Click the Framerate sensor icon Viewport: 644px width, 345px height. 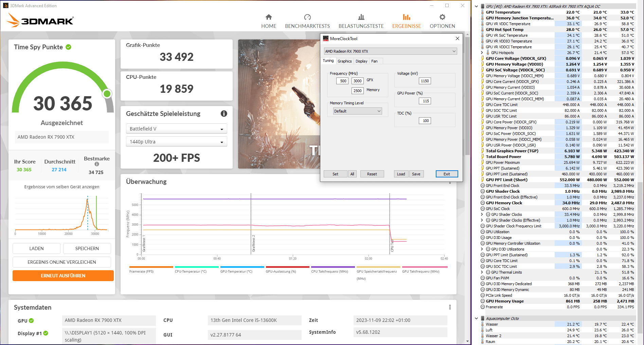click(x=483, y=307)
